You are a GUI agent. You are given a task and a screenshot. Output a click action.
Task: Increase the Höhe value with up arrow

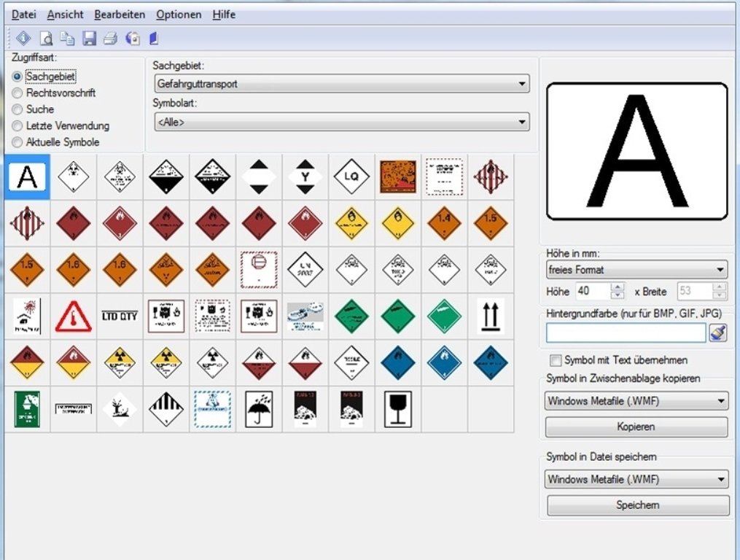pos(618,287)
